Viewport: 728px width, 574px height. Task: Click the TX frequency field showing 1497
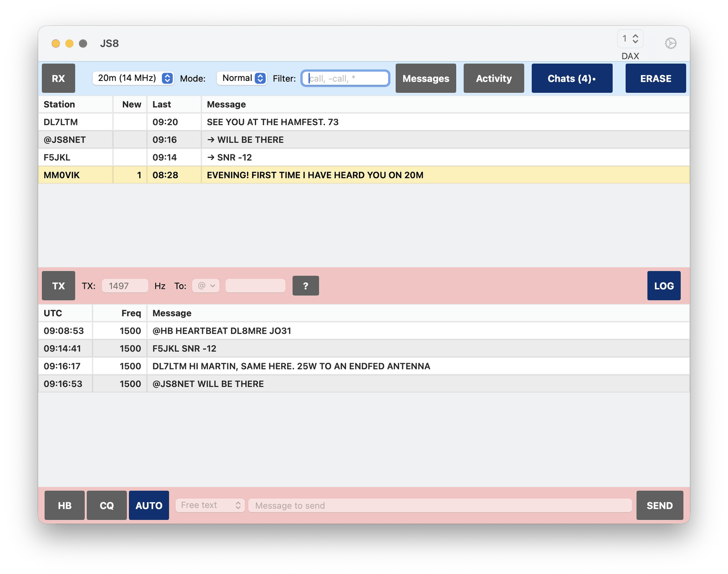tap(125, 286)
